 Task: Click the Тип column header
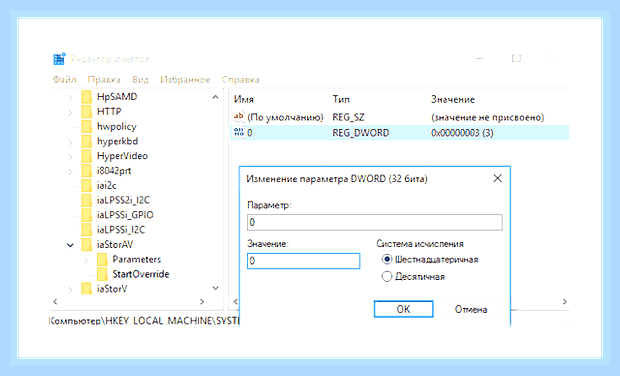[x=341, y=99]
